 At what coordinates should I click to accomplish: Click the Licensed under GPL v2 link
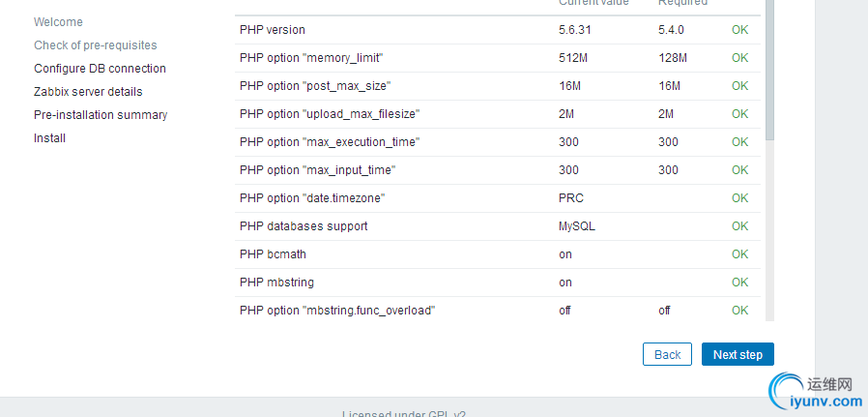(404, 414)
